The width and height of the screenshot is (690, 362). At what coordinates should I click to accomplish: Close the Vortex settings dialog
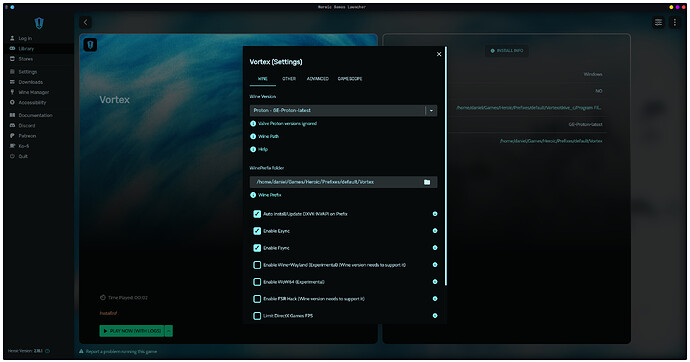pos(439,54)
